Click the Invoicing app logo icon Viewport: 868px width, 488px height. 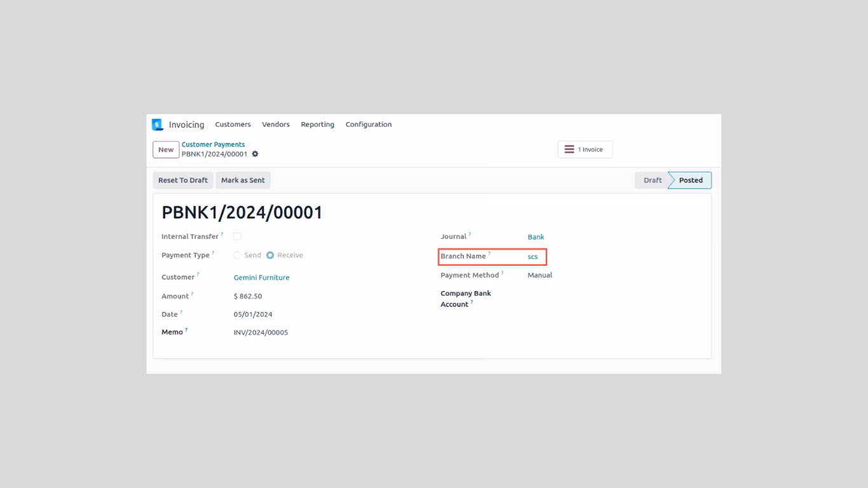158,125
